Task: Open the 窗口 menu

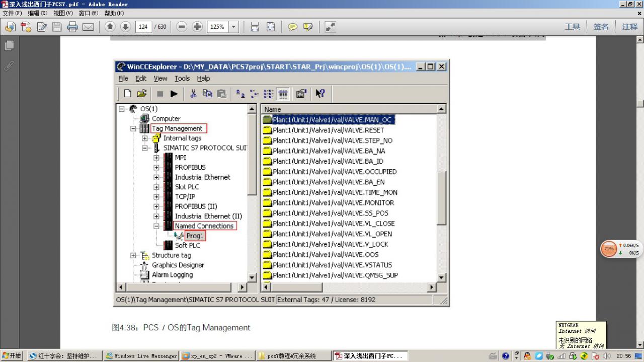Action: coord(89,13)
